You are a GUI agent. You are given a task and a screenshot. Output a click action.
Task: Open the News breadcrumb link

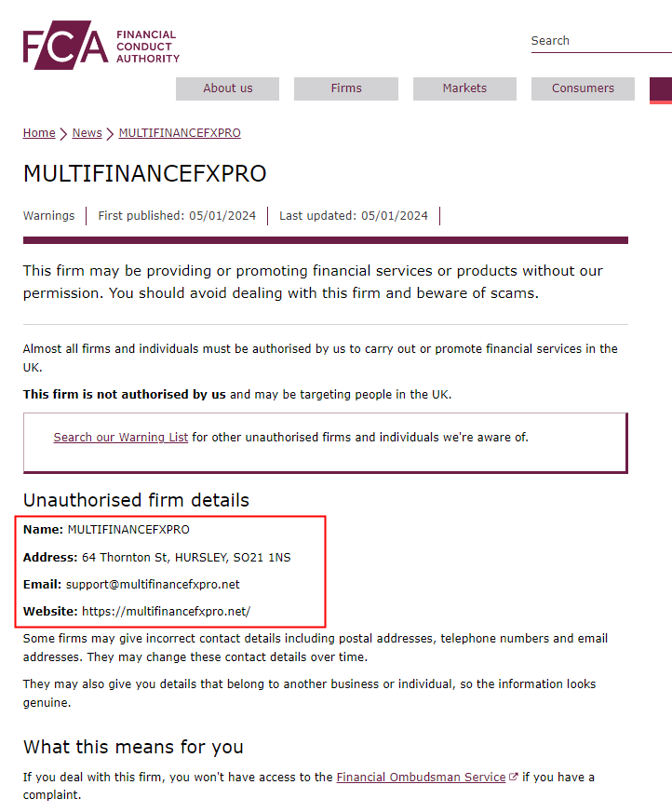tap(87, 133)
